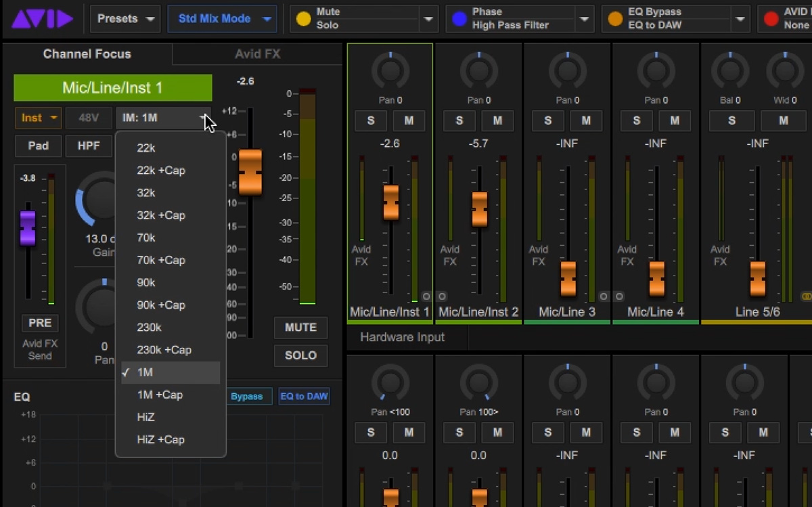Click the yellow Mute/Solo soft key circle

pos(304,19)
